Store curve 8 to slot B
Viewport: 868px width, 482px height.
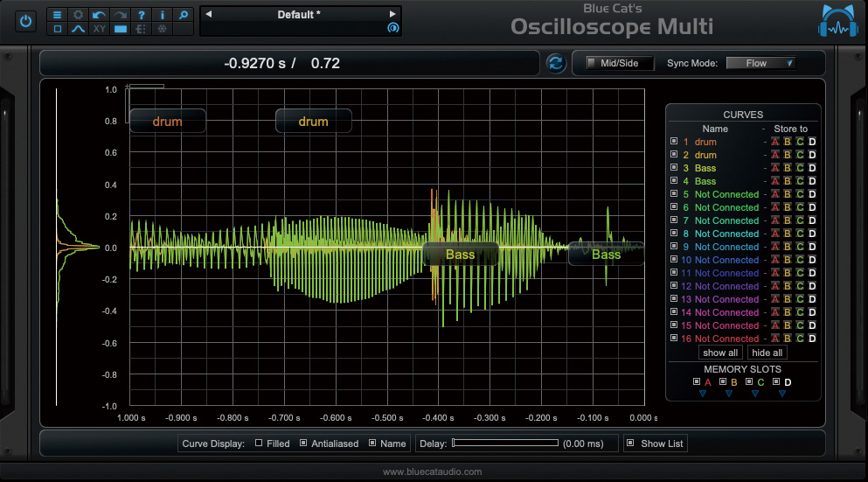788,234
